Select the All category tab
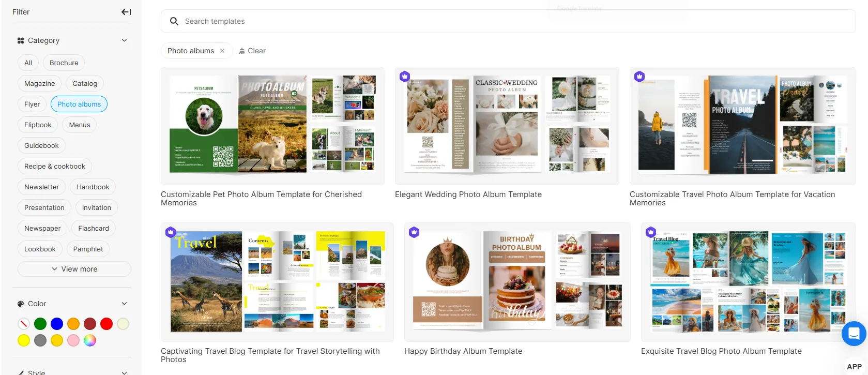This screenshot has width=868, height=375. point(28,63)
